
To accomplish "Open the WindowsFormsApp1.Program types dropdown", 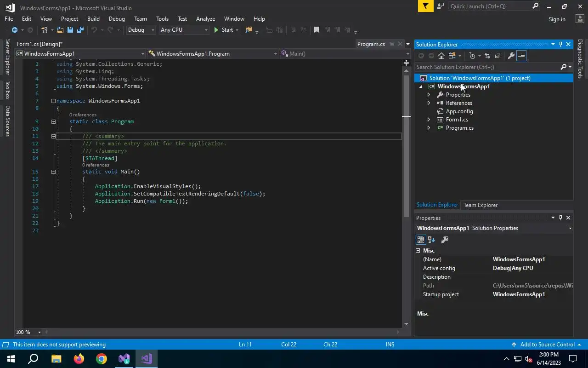I will pyautogui.click(x=213, y=54).
